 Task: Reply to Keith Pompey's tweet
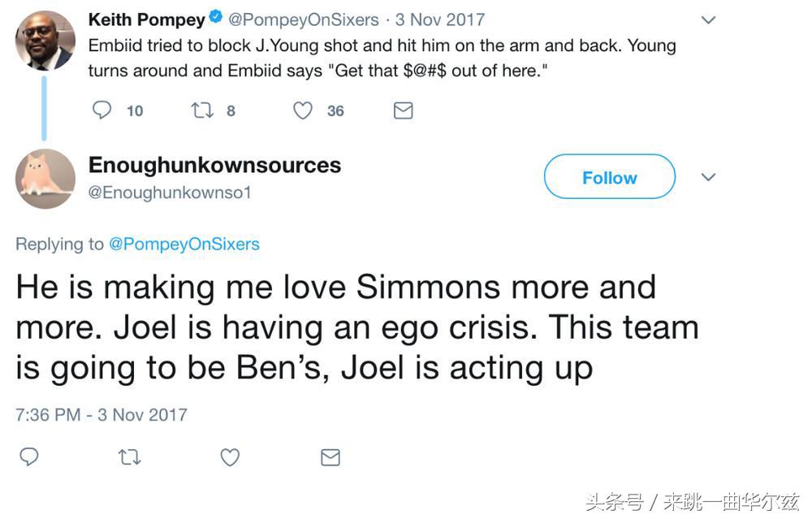point(102,110)
